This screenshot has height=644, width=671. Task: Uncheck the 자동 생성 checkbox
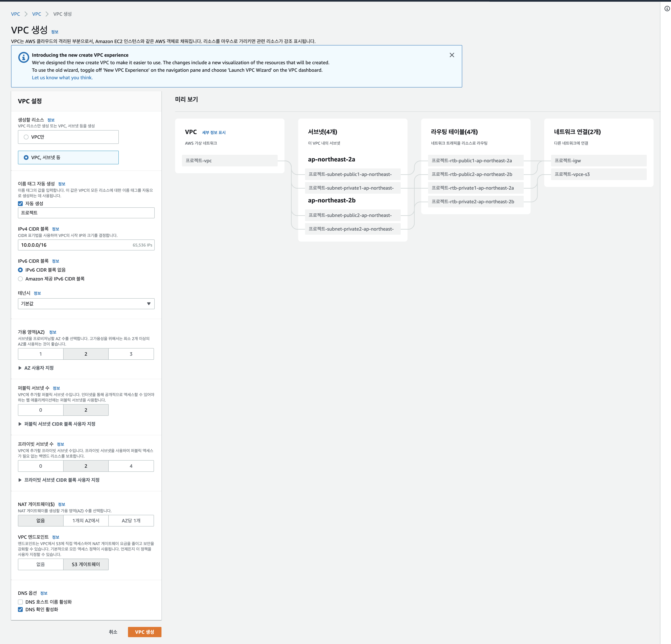(x=21, y=204)
